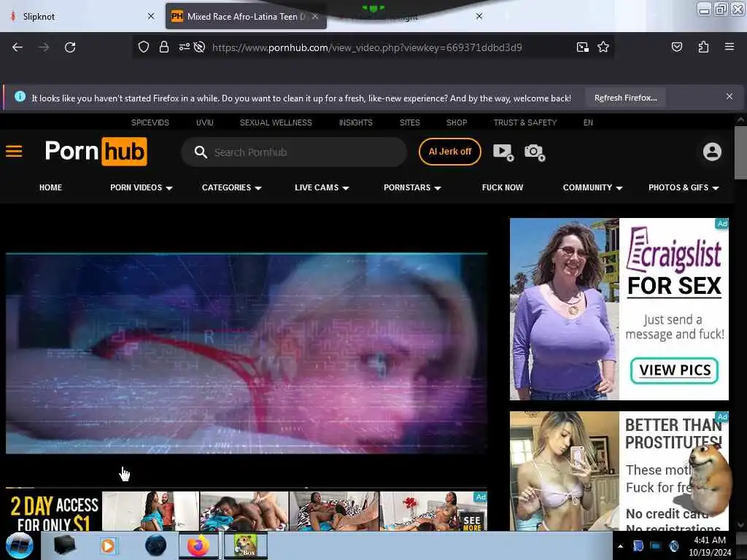Click the Refresh Firefox... button

point(625,98)
